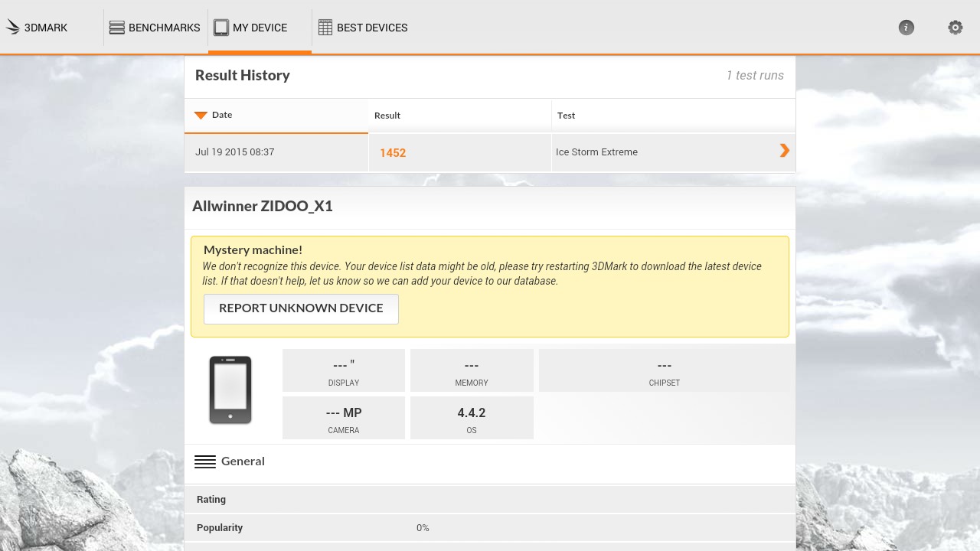The image size is (980, 551).
Task: Click the Ice Storm Extreme test name
Action: (x=596, y=152)
